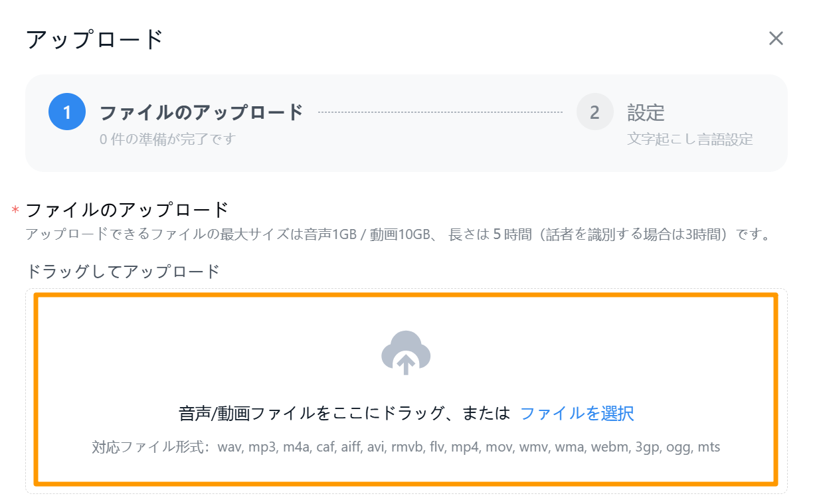Viewport: 819px width, 504px height.
Task: Select the bold ファイルのアップロード step title
Action: [x=201, y=112]
